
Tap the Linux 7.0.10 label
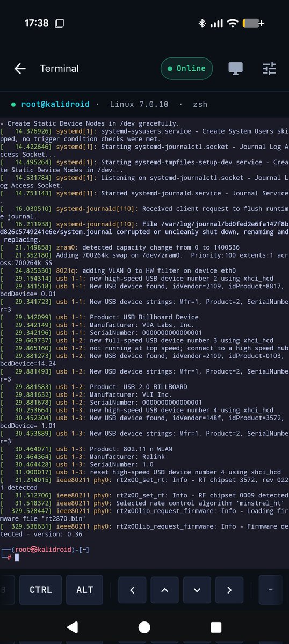pyautogui.click(x=139, y=104)
